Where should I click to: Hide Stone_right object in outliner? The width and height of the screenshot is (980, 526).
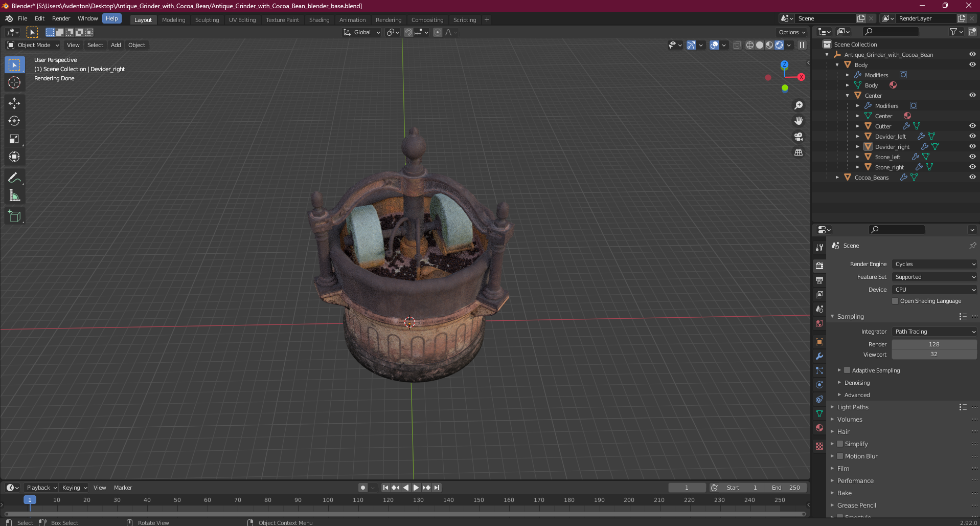pos(972,167)
